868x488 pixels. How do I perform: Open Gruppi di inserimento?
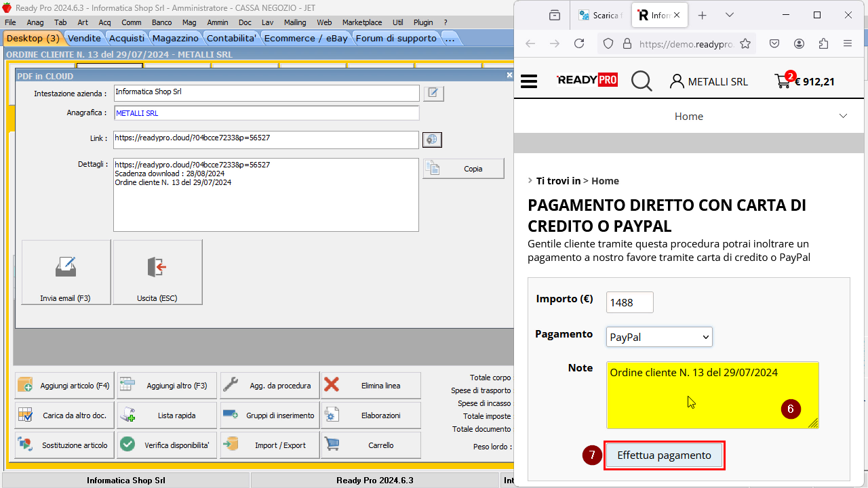pos(270,415)
